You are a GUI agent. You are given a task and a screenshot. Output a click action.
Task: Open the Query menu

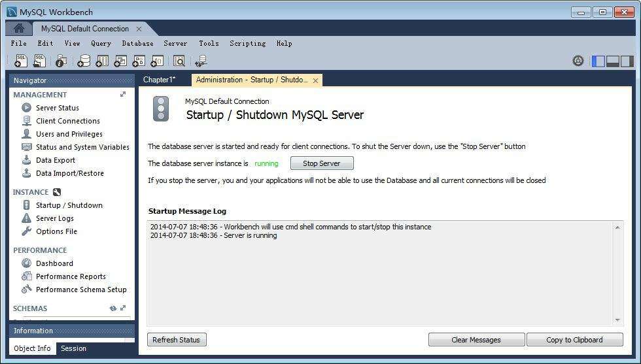101,43
